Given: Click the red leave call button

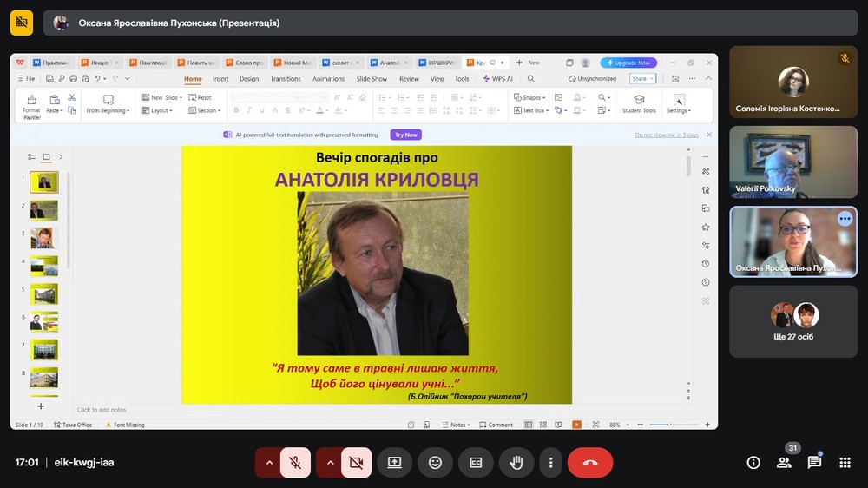Looking at the screenshot, I should [589, 463].
